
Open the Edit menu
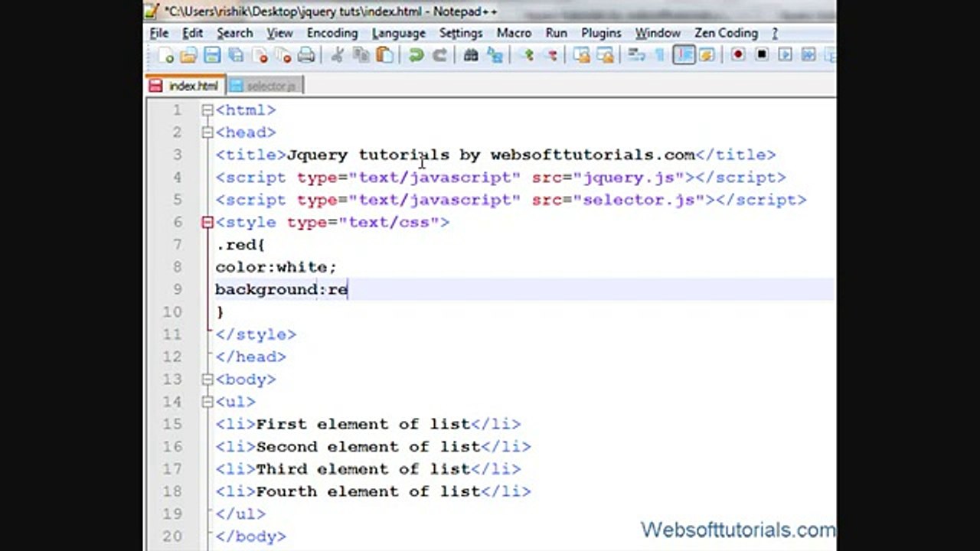click(192, 33)
